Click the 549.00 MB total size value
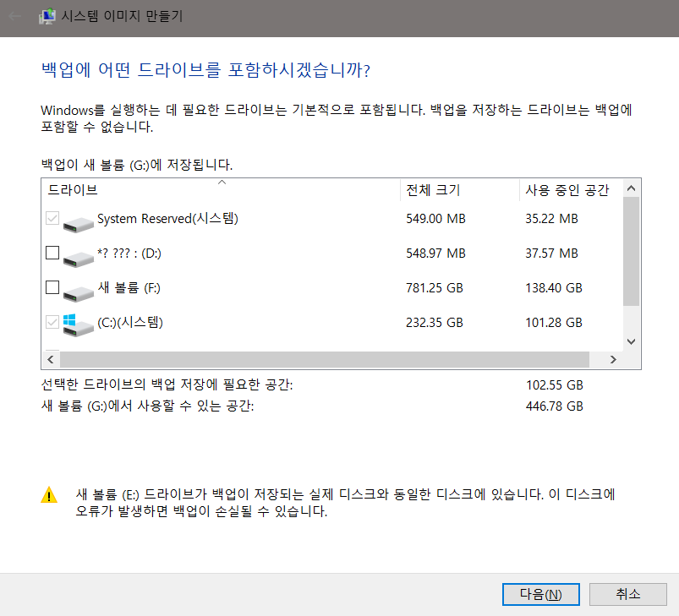 pyautogui.click(x=435, y=219)
